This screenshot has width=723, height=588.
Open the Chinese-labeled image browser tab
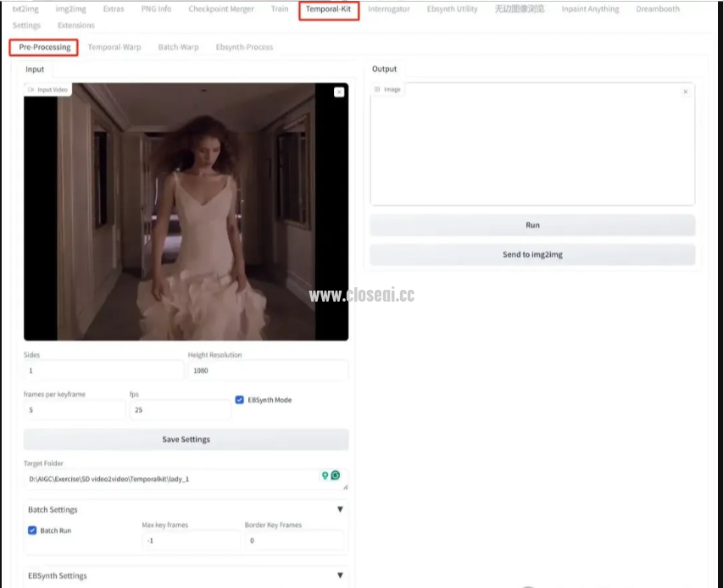click(520, 8)
